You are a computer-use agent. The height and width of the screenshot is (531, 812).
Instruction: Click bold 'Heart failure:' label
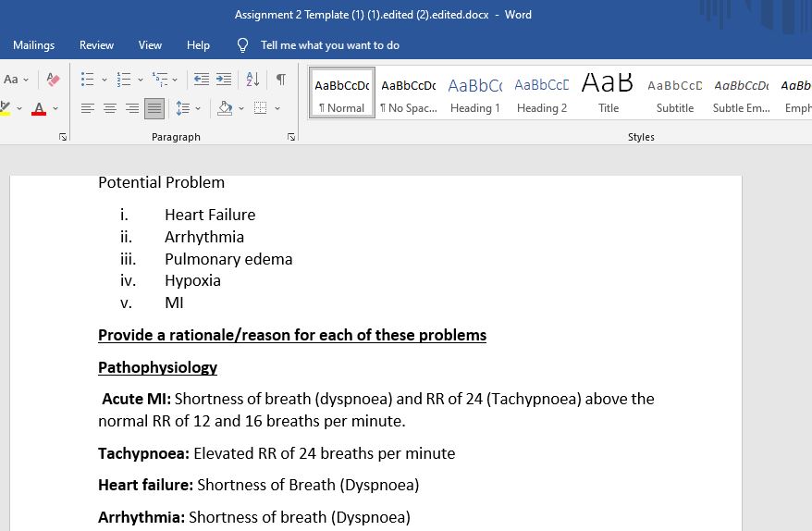tap(145, 485)
